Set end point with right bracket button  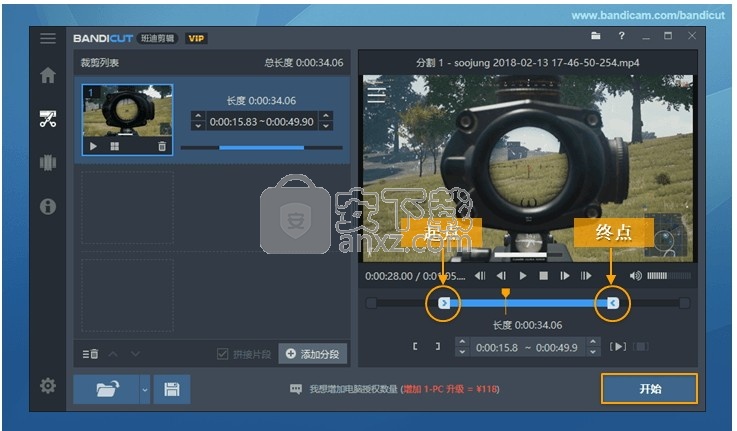(438, 346)
